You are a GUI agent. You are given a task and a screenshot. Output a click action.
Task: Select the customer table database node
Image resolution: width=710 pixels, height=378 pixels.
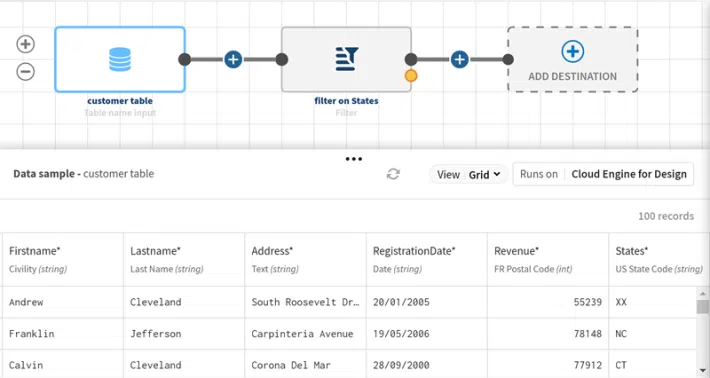click(120, 59)
